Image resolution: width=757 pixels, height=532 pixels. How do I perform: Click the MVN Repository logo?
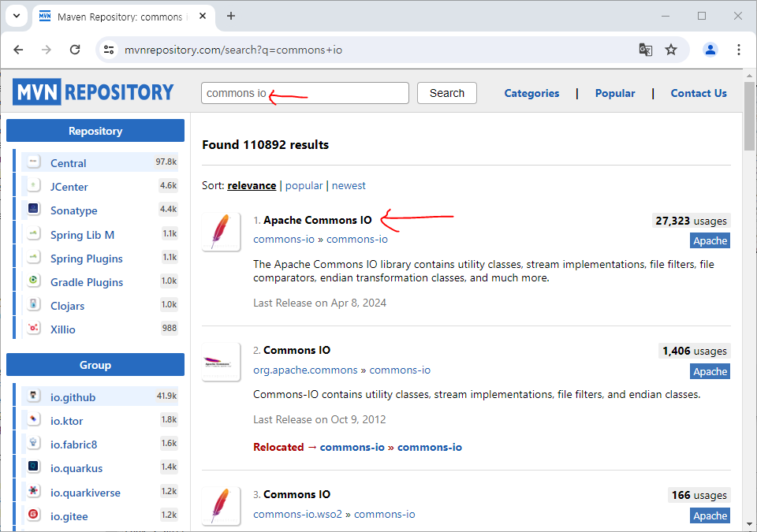click(93, 91)
